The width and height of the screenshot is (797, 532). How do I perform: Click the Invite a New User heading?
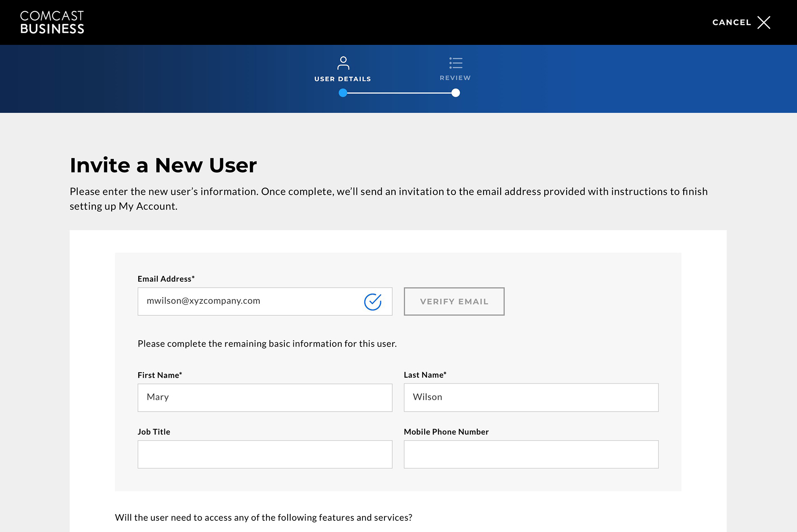163,165
